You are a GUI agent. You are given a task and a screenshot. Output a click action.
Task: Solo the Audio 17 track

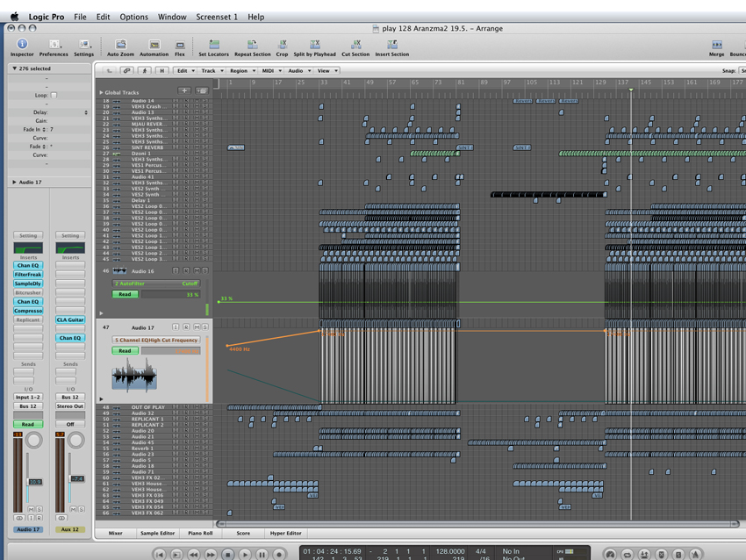[205, 327]
